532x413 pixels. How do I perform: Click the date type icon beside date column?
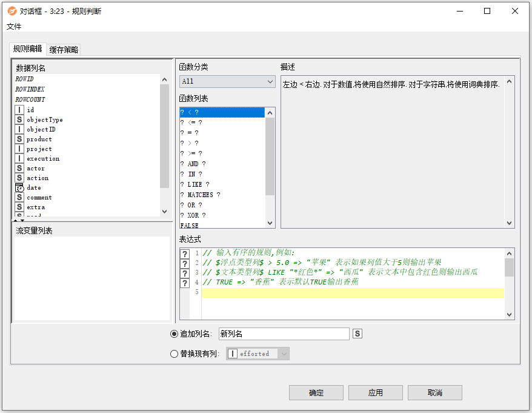click(x=20, y=187)
